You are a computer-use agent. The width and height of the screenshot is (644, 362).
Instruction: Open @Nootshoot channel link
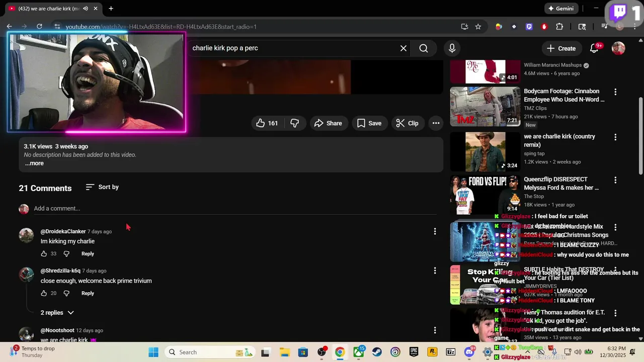pos(57,330)
